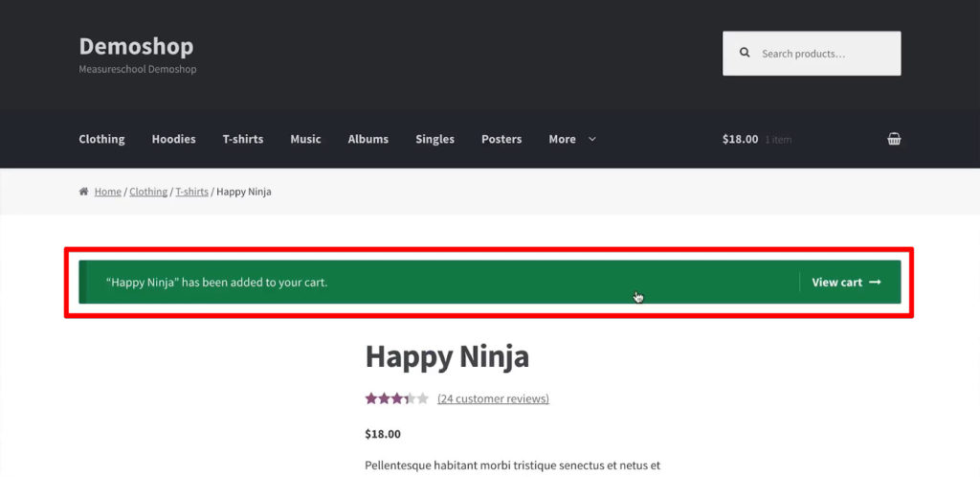Click the View cart arrow icon
The height and width of the screenshot is (477, 980).
tap(875, 282)
